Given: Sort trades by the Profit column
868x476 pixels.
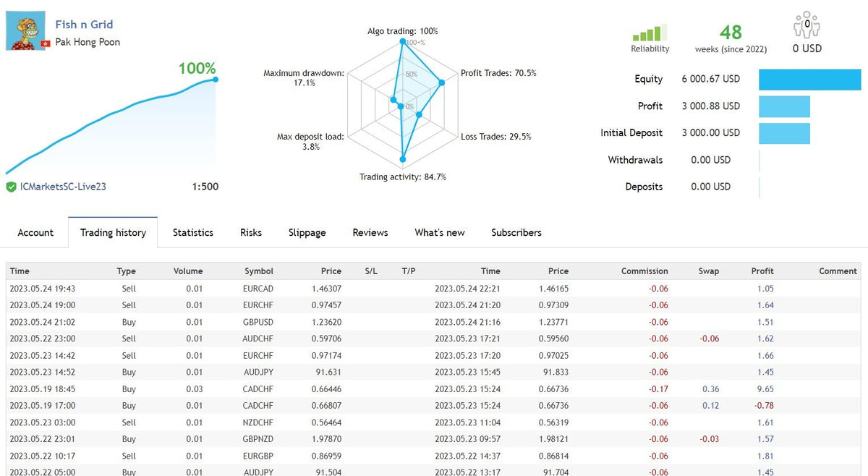Looking at the screenshot, I should [762, 271].
